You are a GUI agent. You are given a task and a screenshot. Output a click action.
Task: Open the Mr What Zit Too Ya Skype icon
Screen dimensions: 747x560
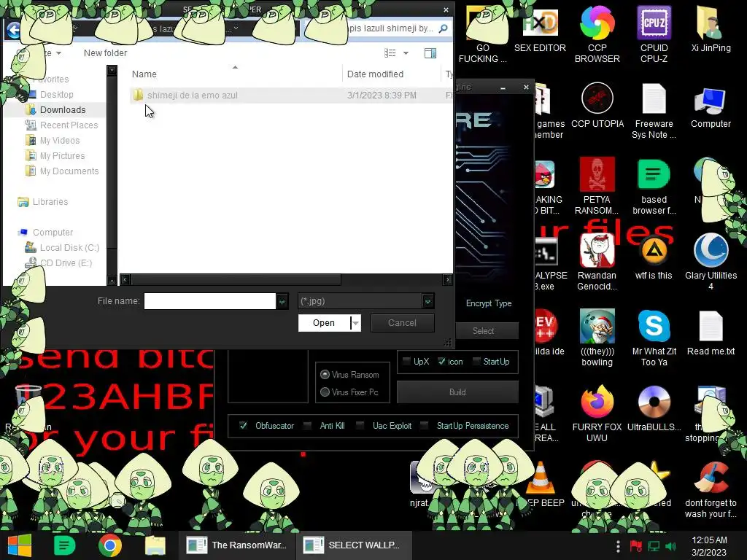(654, 338)
